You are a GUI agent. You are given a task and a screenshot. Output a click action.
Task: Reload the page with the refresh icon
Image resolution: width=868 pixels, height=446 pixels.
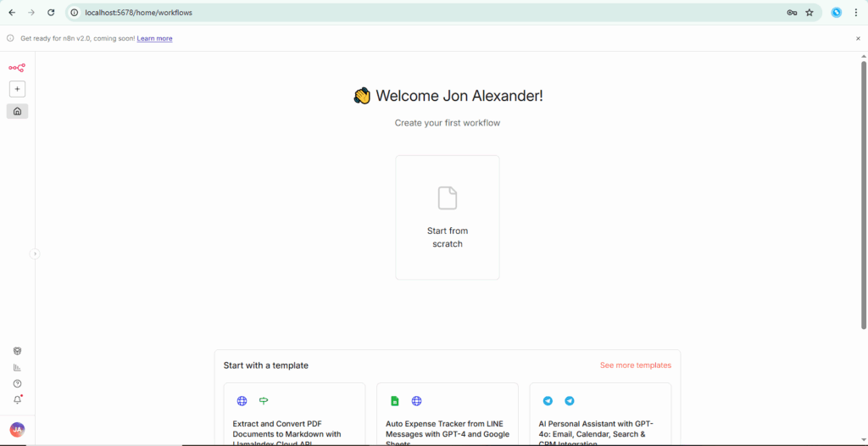pyautogui.click(x=51, y=12)
